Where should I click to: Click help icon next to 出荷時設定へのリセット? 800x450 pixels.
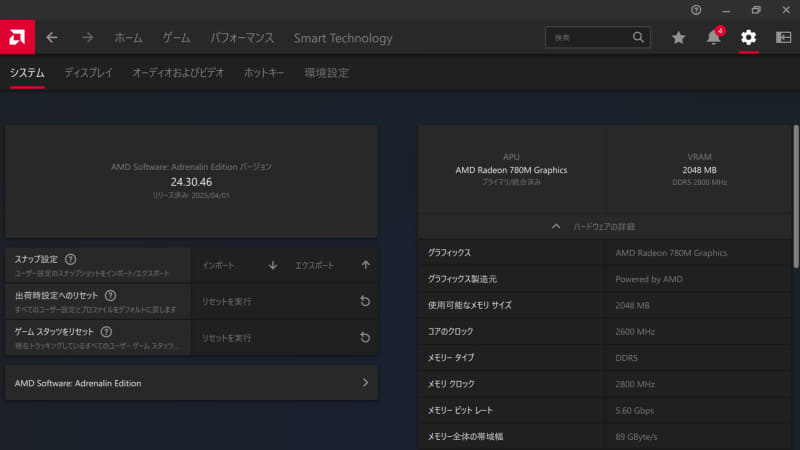point(110,295)
